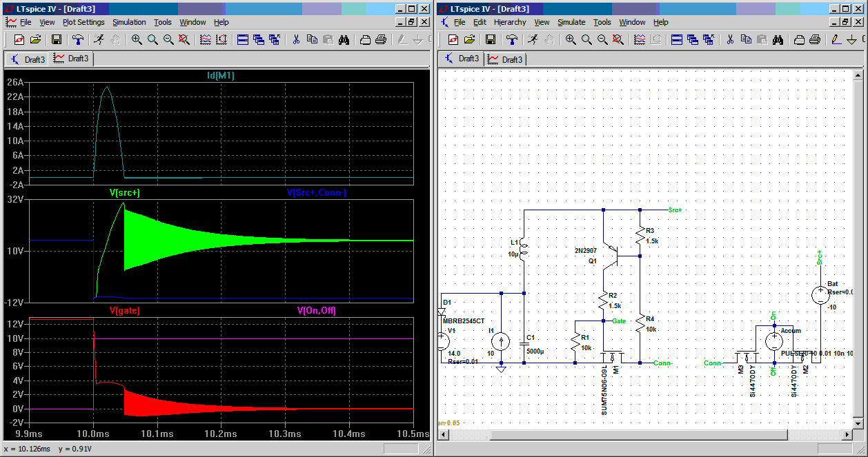This screenshot has width=868, height=457.
Task: Click Zoom In magnifier in schematic window toolbar
Action: point(571,39)
